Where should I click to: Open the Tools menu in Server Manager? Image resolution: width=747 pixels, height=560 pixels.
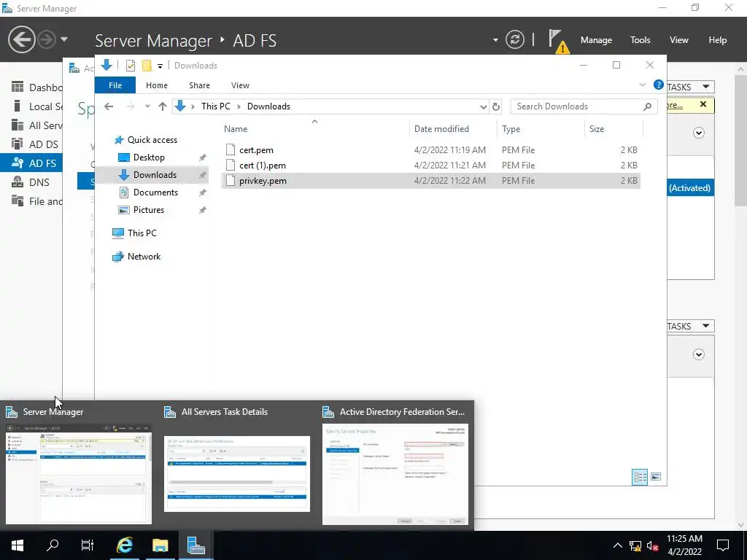[640, 40]
